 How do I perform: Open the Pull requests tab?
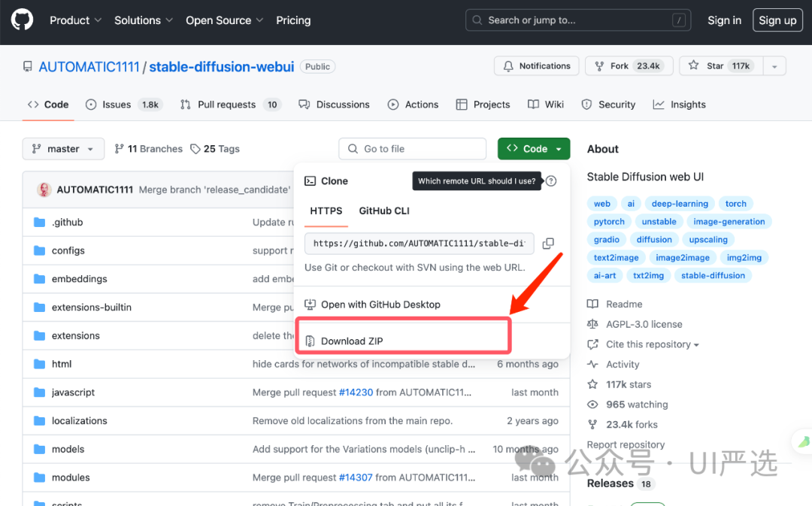point(230,105)
